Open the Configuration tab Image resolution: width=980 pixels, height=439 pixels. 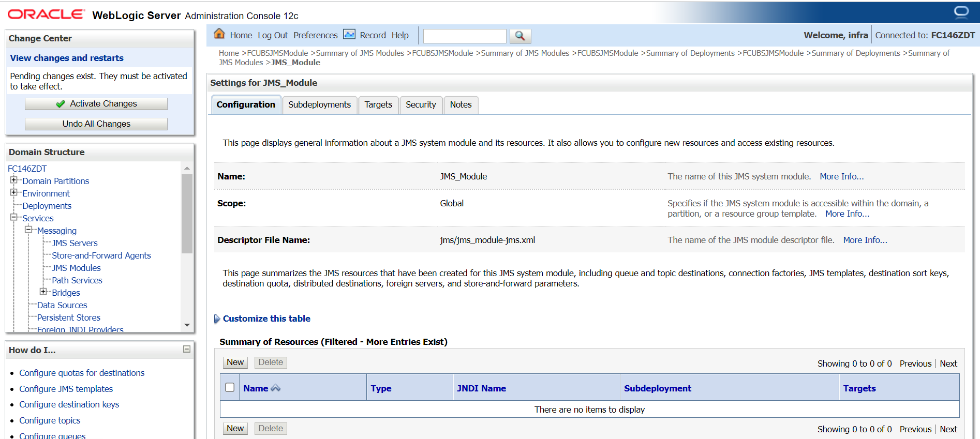pos(246,104)
